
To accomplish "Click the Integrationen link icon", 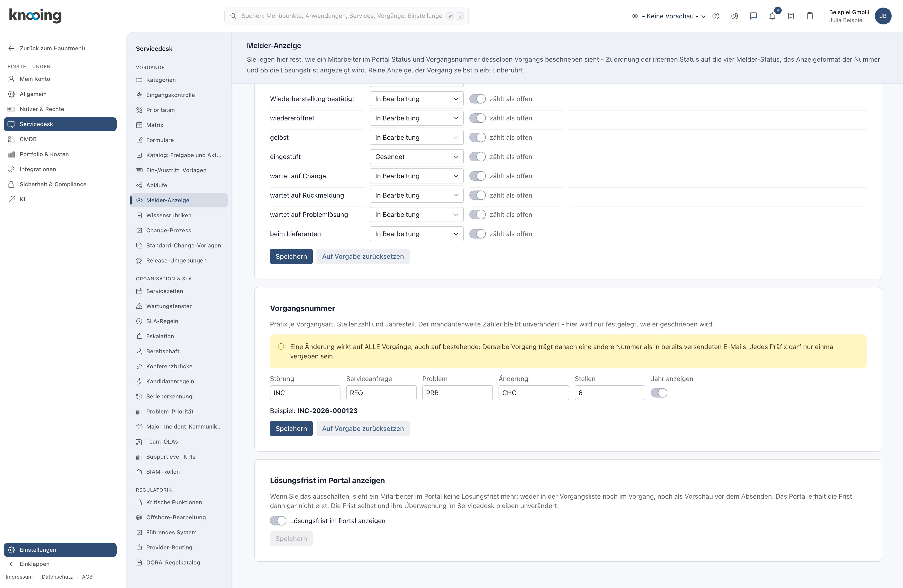I will point(11,169).
